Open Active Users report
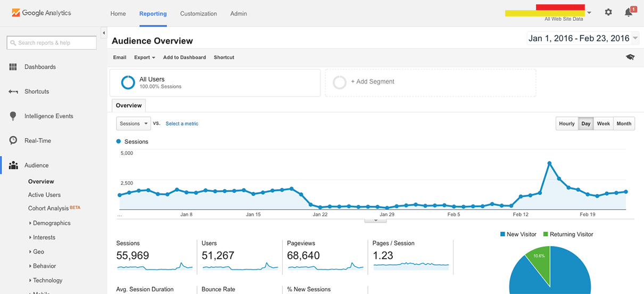Image resolution: width=644 pixels, height=294 pixels. point(44,195)
